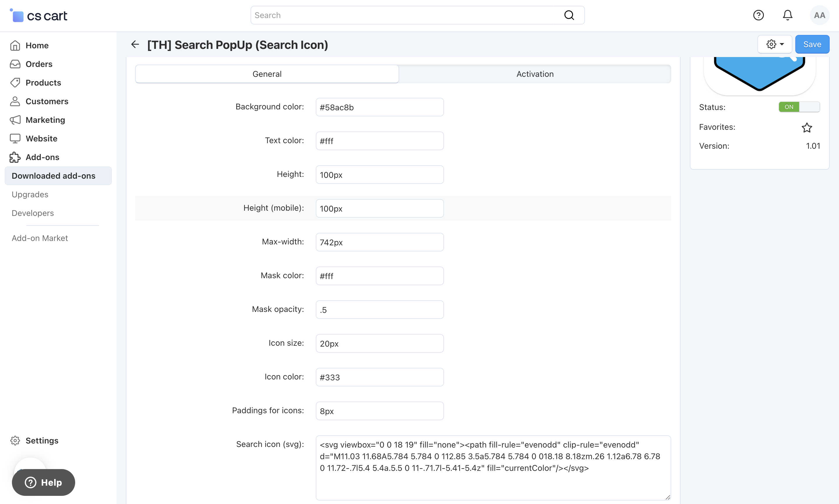Click the AA user avatar
Screen dimensions: 839x504
coord(819,15)
